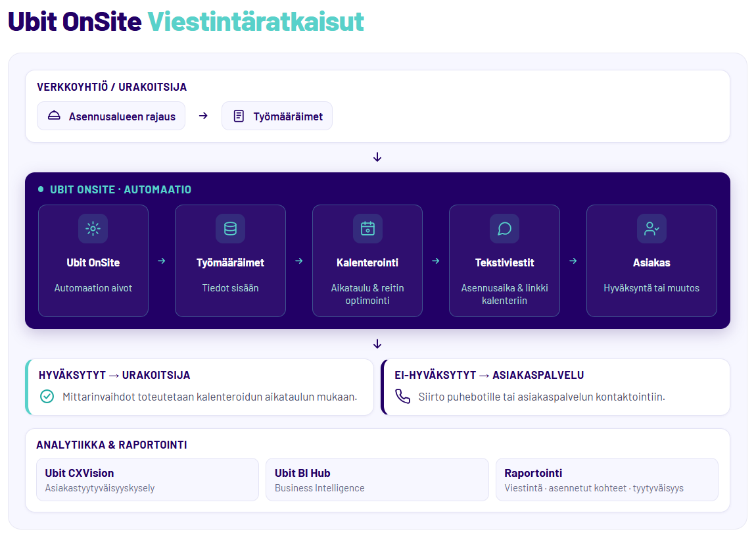Click the user check icon in Asiakas card

[x=651, y=229]
